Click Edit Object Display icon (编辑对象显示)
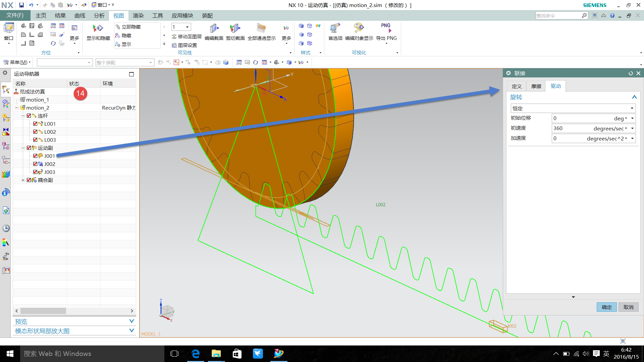The image size is (644, 362). 359,32
